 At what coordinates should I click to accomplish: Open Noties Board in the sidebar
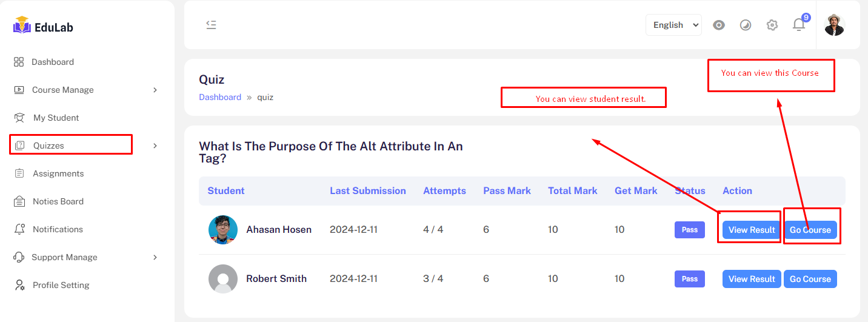pyautogui.click(x=58, y=201)
